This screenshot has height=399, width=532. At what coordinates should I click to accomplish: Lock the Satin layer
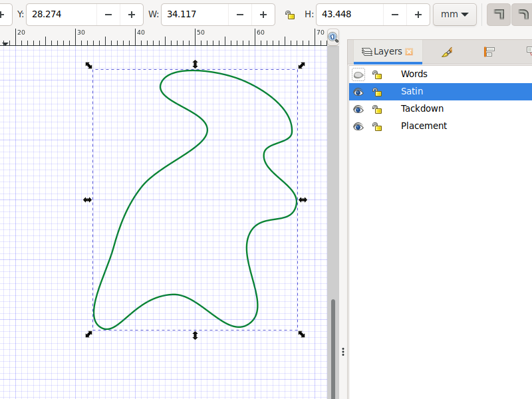coord(377,92)
